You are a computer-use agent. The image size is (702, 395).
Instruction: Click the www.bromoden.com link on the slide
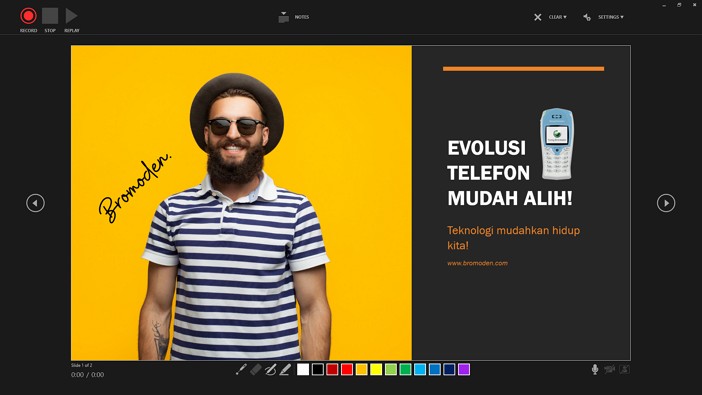coord(477,263)
